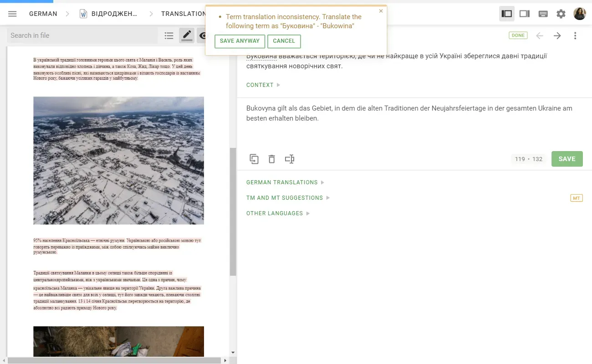
Task: Click CANCEL in the warning popup
Action: pos(284,41)
